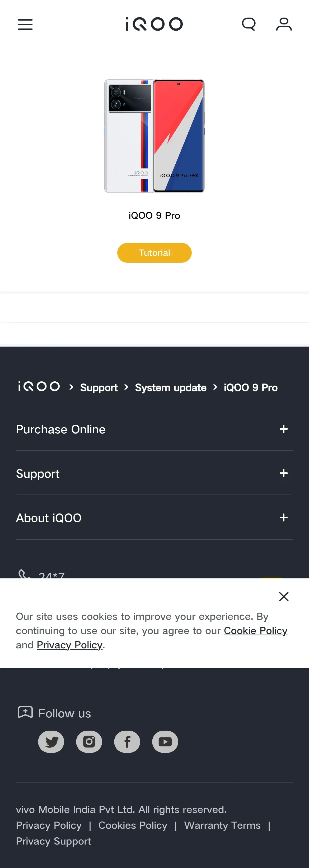
Task: Open the hamburger navigation menu
Action: pyautogui.click(x=25, y=24)
